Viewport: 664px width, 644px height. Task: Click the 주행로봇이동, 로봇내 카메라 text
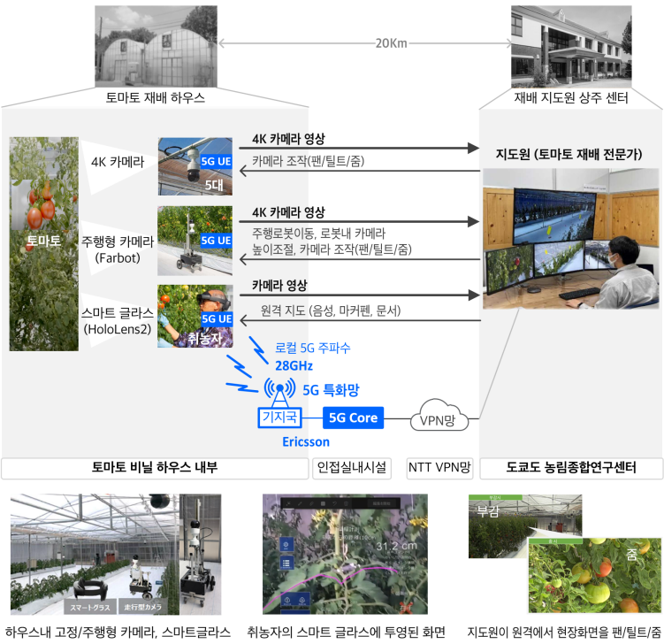[319, 233]
